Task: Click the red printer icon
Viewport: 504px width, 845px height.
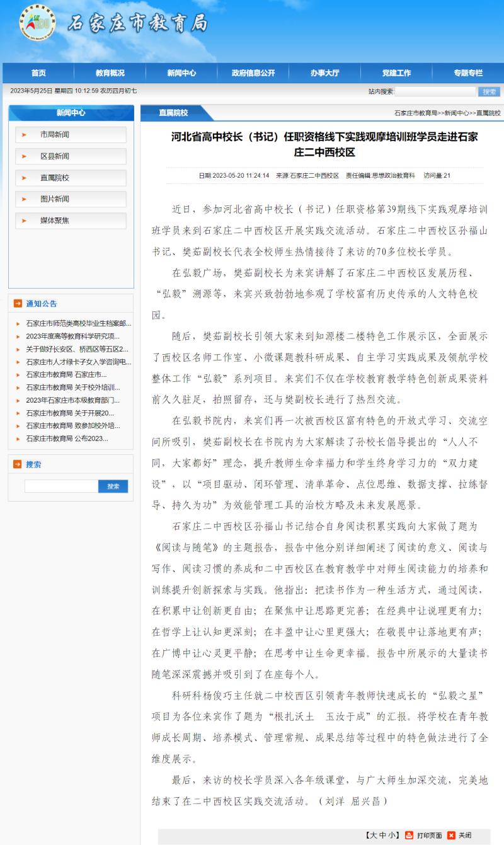Action: [x=409, y=835]
